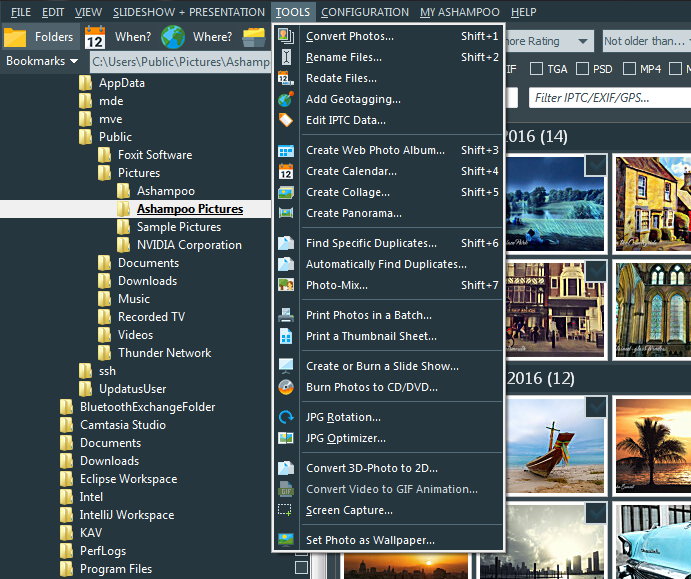
Task: Click the Add Geotagging globe icon
Action: coord(286,99)
